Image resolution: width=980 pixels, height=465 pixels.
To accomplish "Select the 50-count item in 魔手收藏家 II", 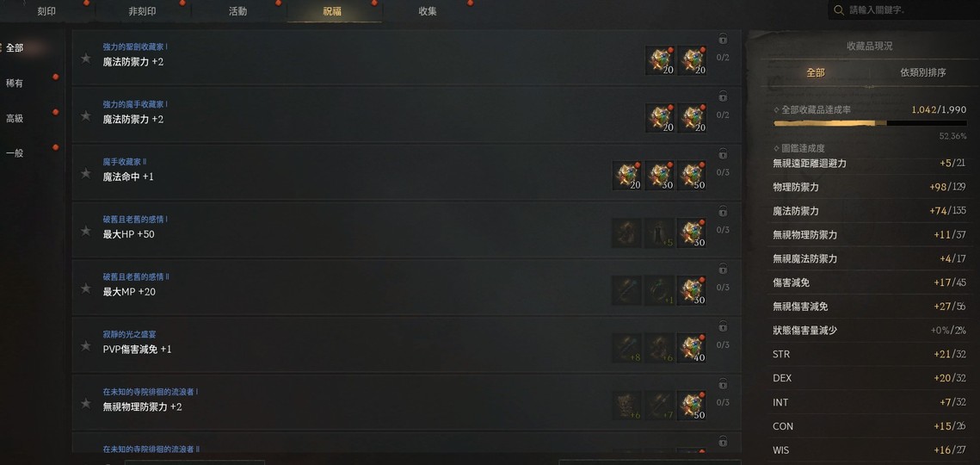I will coord(692,176).
